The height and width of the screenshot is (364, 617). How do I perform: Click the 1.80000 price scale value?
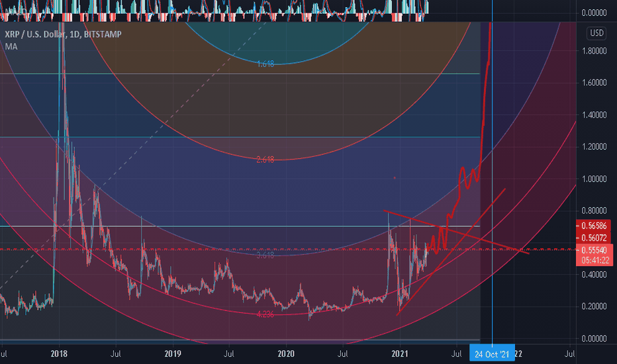(594, 51)
